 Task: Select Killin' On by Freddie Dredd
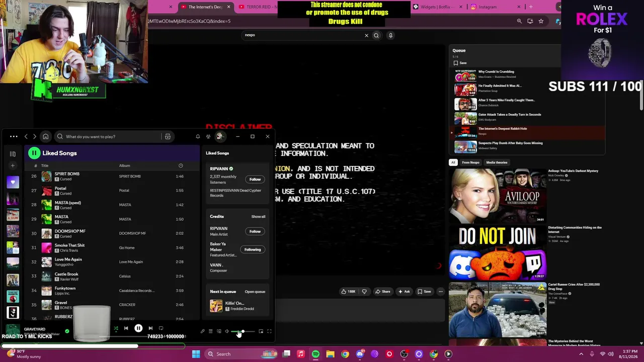pos(237,306)
